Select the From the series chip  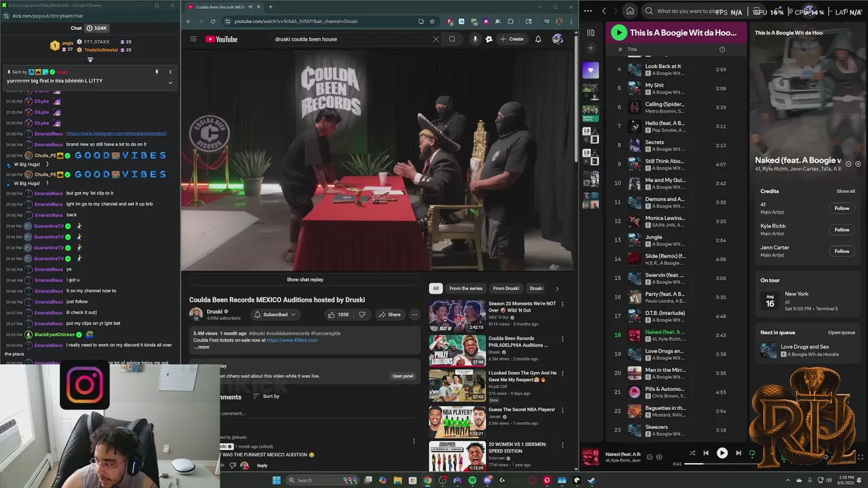click(x=466, y=288)
